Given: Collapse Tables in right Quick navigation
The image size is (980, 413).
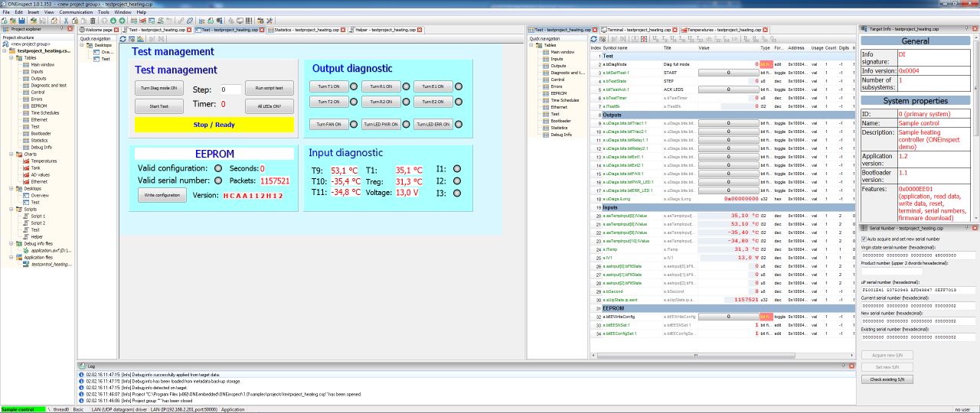Looking at the screenshot, I should coord(533,45).
